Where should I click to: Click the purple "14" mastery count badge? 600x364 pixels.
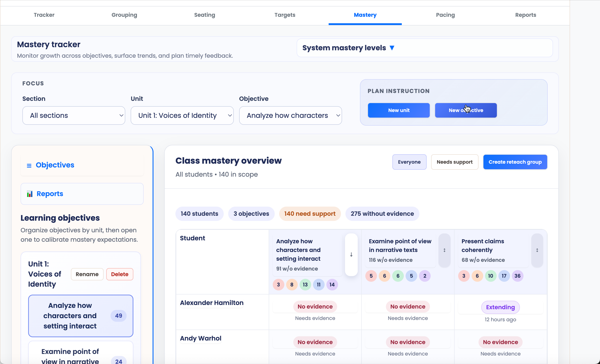pyautogui.click(x=332, y=284)
